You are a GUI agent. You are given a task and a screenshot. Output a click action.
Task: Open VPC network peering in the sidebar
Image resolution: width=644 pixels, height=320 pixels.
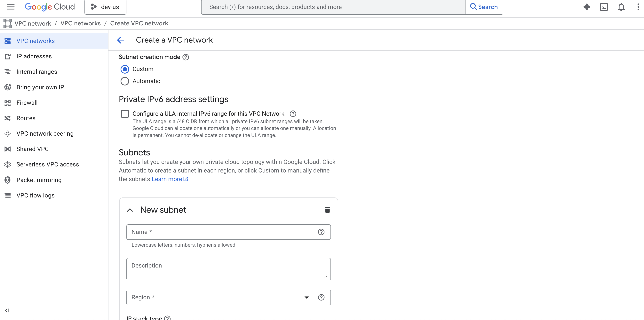coord(45,133)
